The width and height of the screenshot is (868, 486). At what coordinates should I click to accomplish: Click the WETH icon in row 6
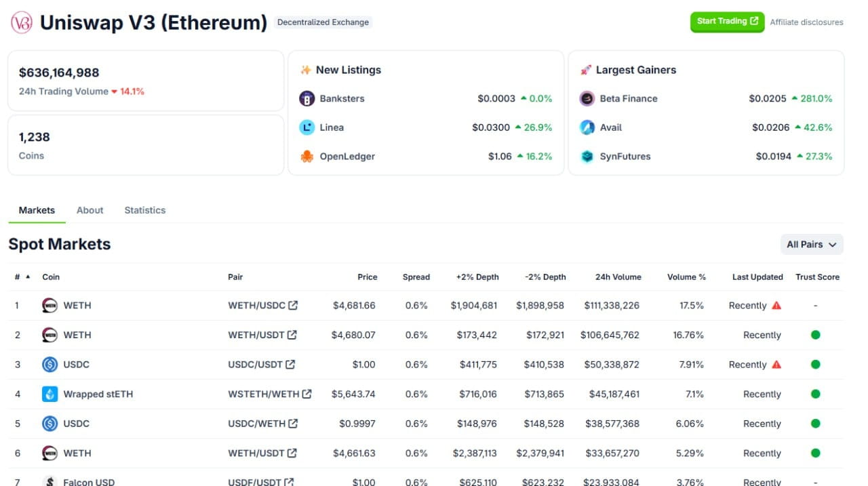(x=50, y=453)
